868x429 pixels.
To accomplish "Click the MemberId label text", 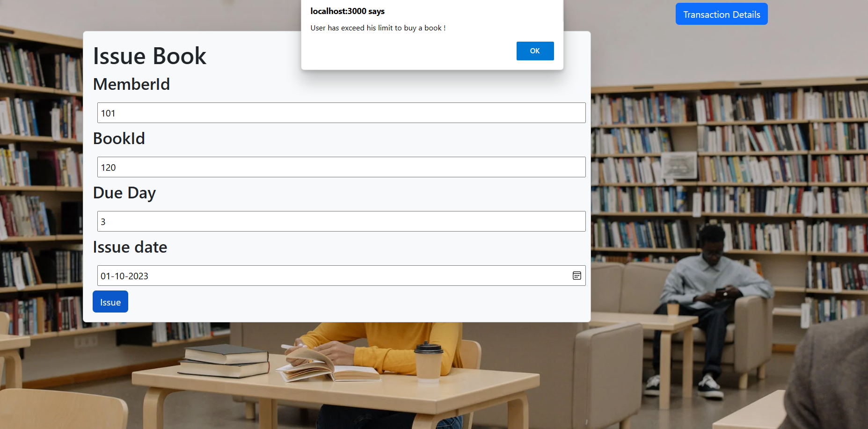I will pos(131,84).
